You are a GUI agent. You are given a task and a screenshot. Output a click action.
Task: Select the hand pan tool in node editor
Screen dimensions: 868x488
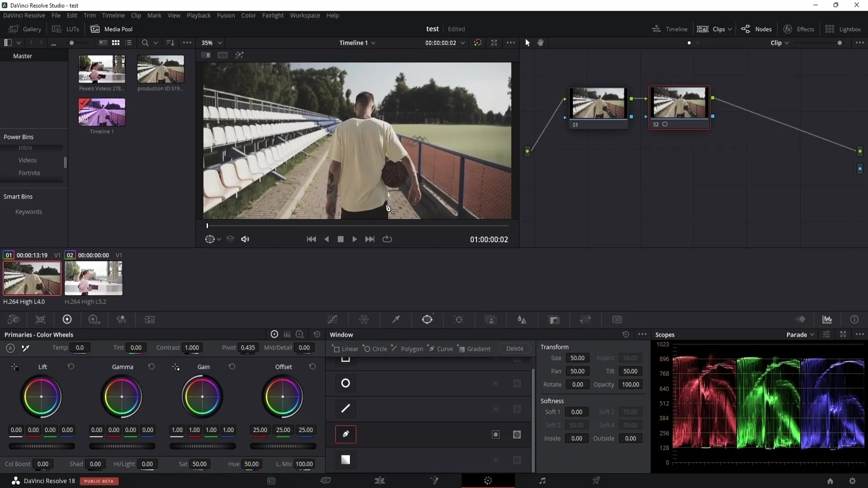tap(540, 42)
